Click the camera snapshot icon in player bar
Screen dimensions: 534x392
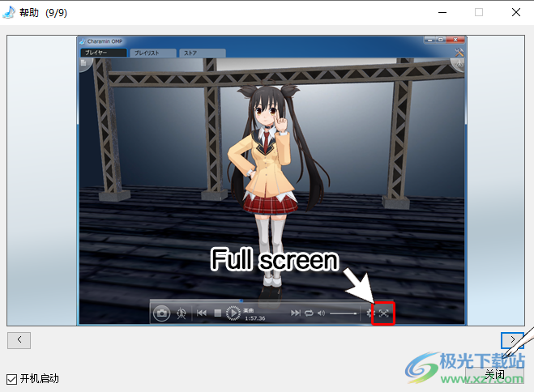click(162, 313)
